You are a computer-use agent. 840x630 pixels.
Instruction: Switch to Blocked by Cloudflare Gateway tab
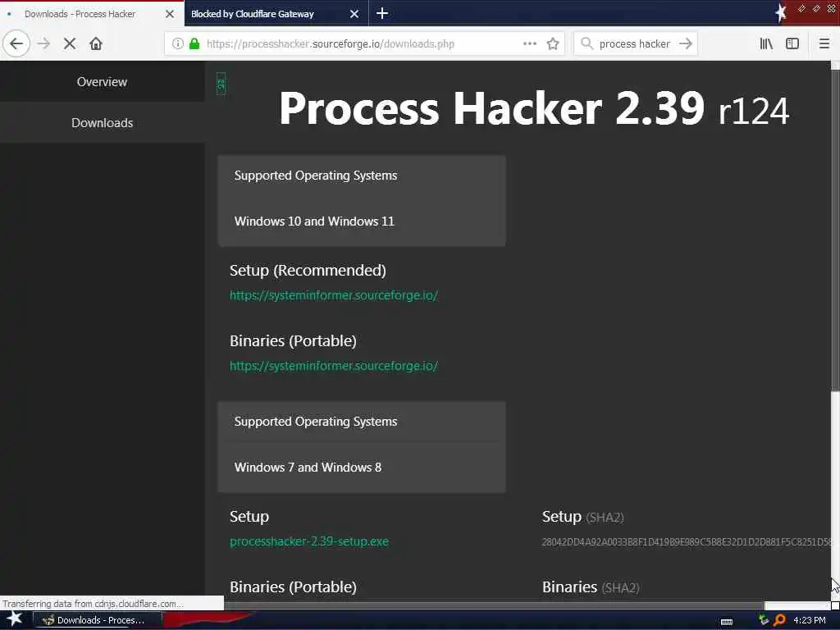(253, 14)
